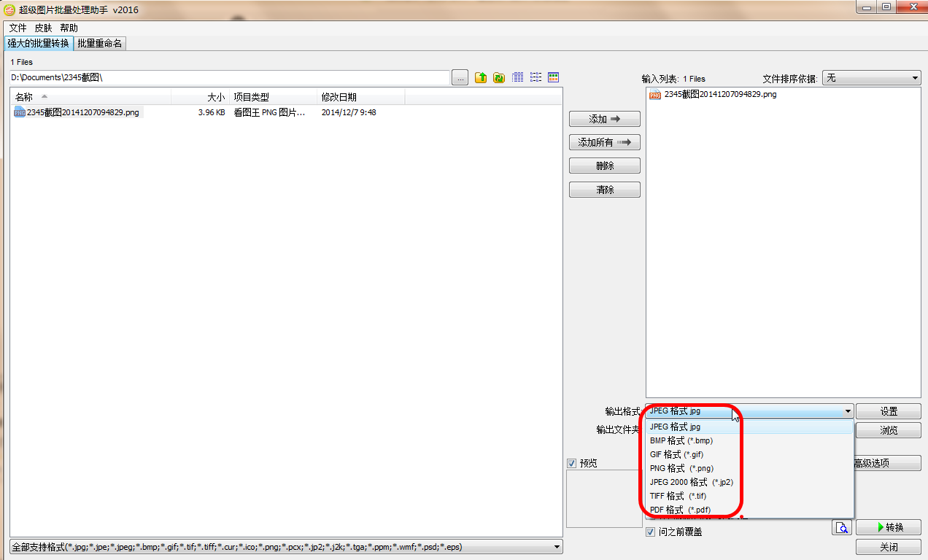Click the D:\Documents\2345截图\ path field
The image size is (928, 560).
229,77
